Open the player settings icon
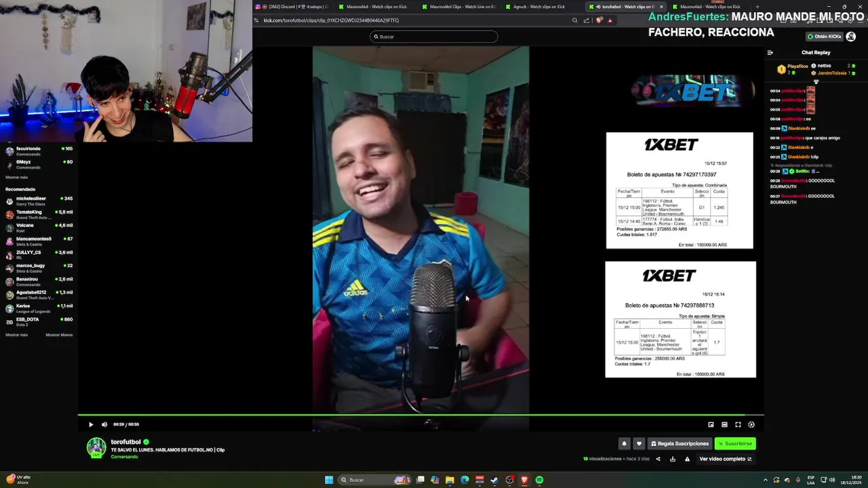The image size is (868, 488). coord(751,424)
